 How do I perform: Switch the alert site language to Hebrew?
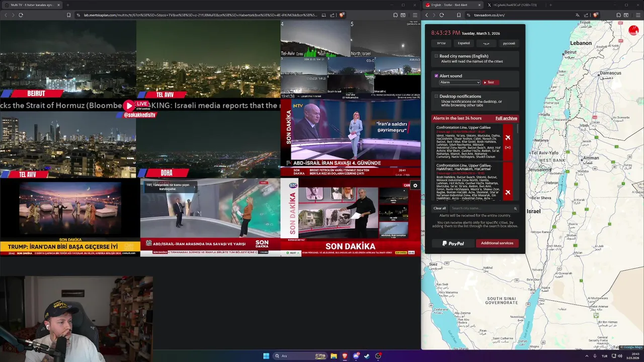click(x=441, y=43)
